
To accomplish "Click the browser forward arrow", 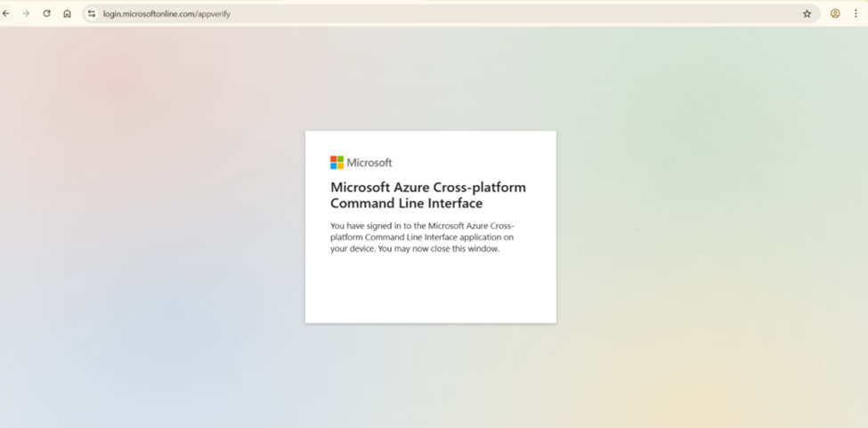I will click(26, 14).
